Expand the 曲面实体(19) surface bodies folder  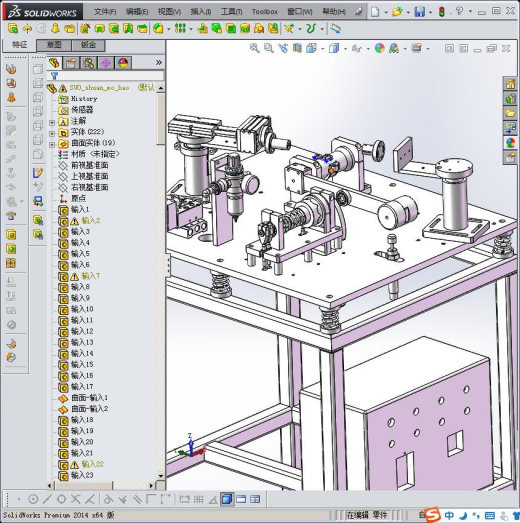click(52, 145)
